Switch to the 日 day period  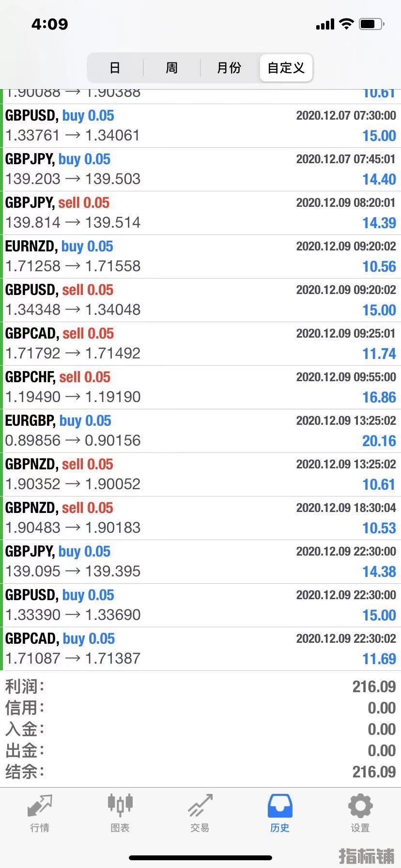pyautogui.click(x=115, y=68)
